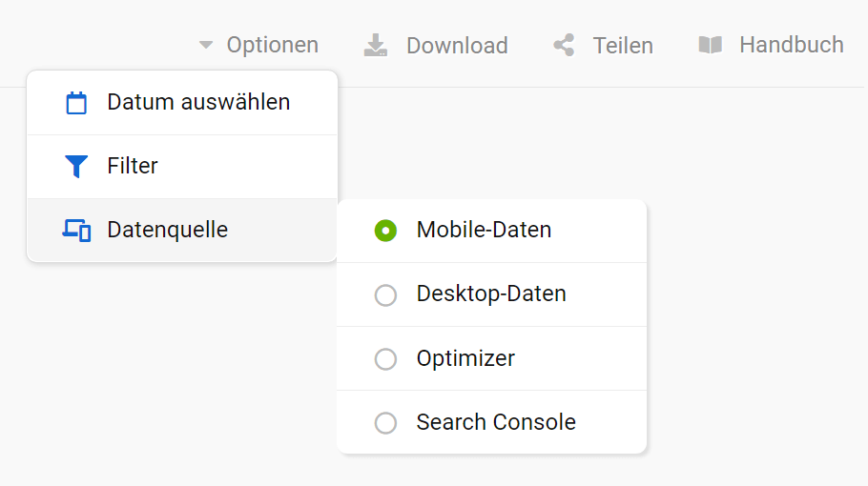Click the open book Handbuch icon
The height and width of the screenshot is (486, 868).
[710, 46]
